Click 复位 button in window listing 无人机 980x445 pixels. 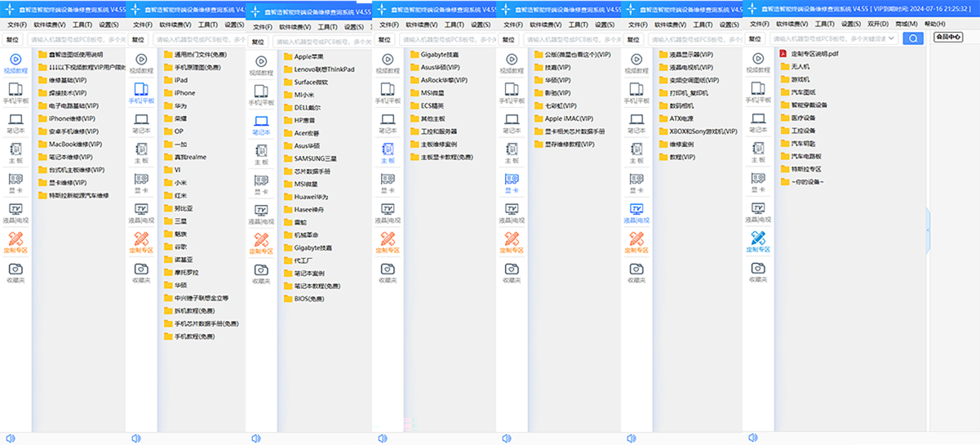[756, 38]
